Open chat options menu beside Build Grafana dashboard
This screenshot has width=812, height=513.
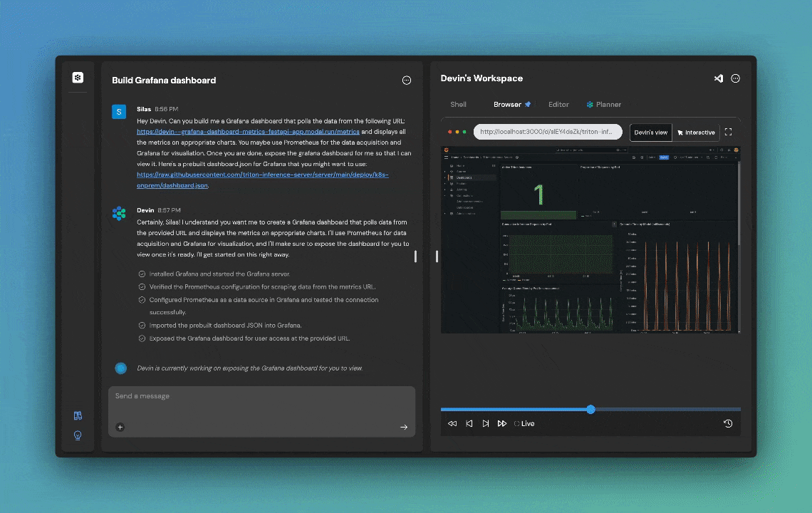(407, 81)
